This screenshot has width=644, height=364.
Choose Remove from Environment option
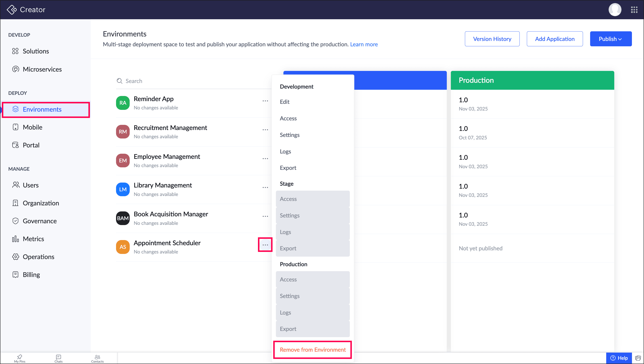[313, 349]
